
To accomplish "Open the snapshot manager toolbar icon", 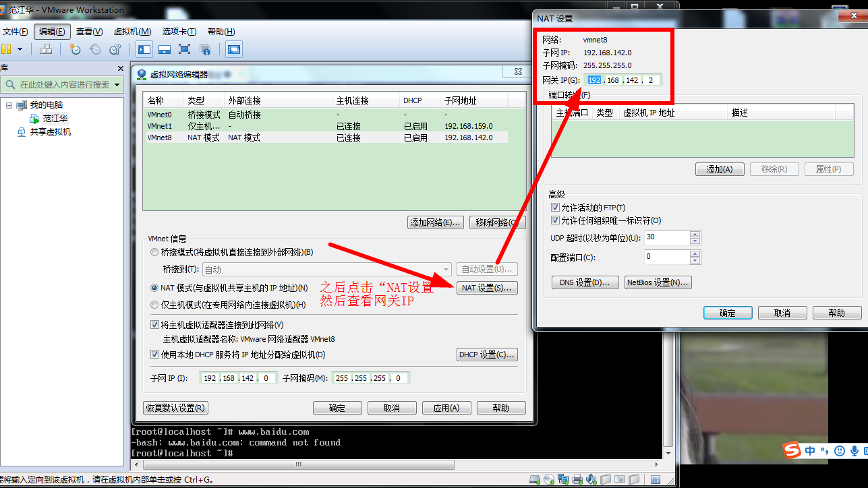I will coord(115,49).
